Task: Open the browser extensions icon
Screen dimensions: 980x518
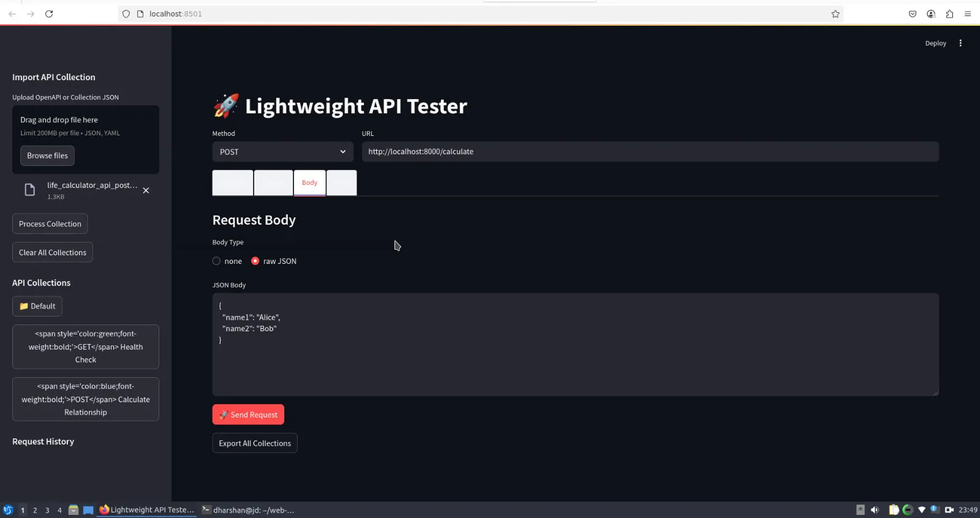Action: pyautogui.click(x=949, y=14)
